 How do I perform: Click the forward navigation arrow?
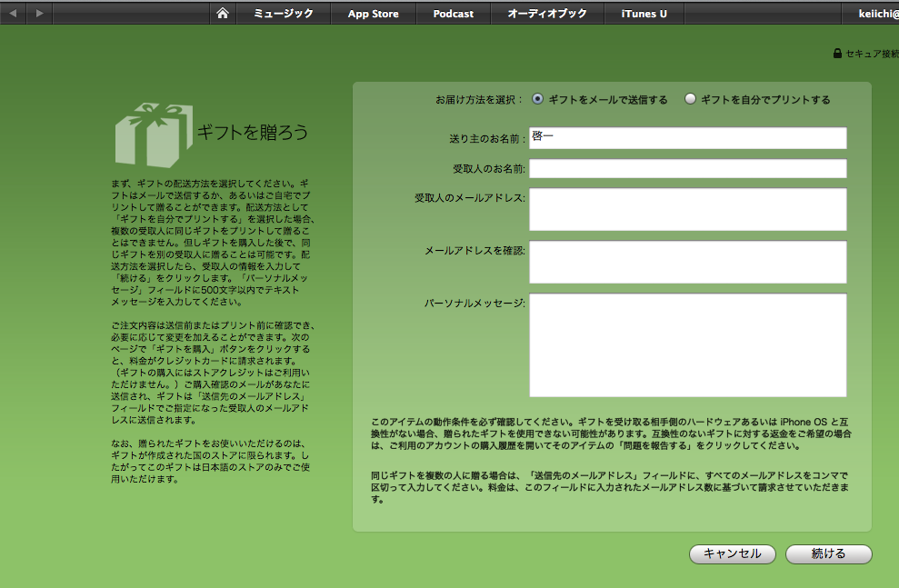[x=39, y=14]
